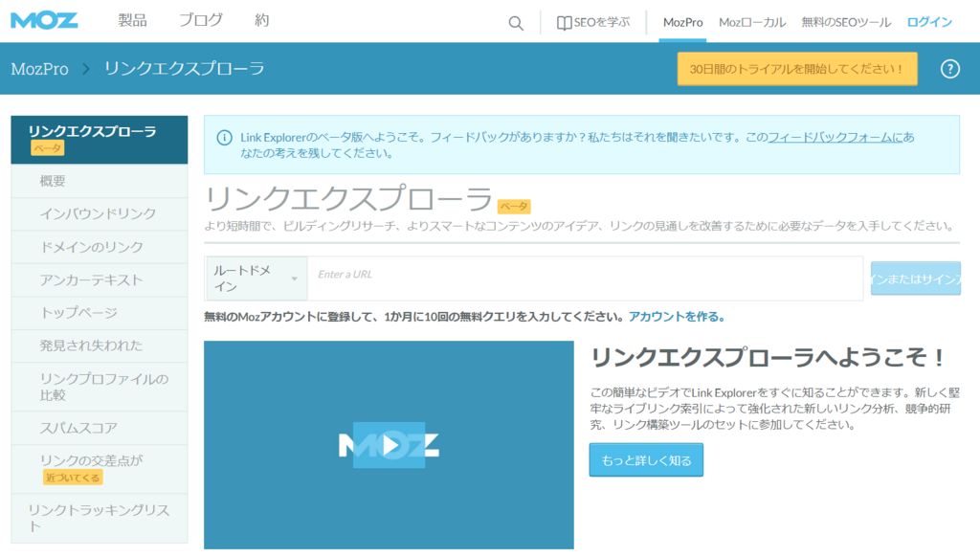The height and width of the screenshot is (557, 980).
Task: Click the もっと詳しく知る button
Action: [x=646, y=460]
